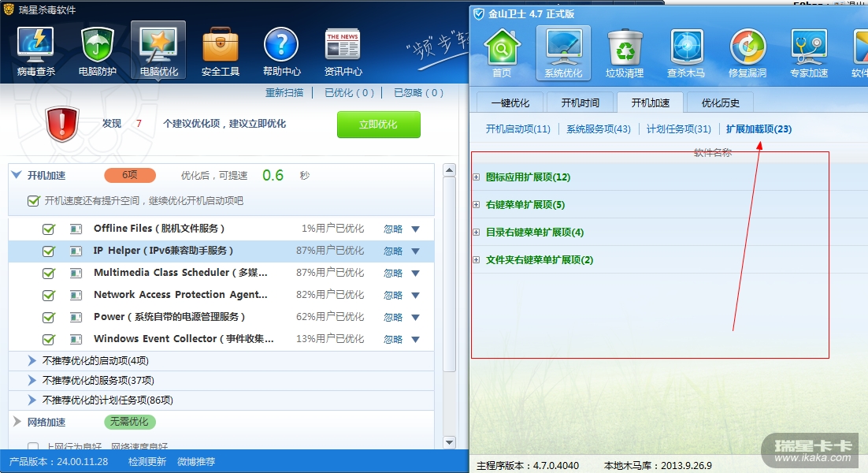Open 安全工具 toolbox icon

(221, 51)
